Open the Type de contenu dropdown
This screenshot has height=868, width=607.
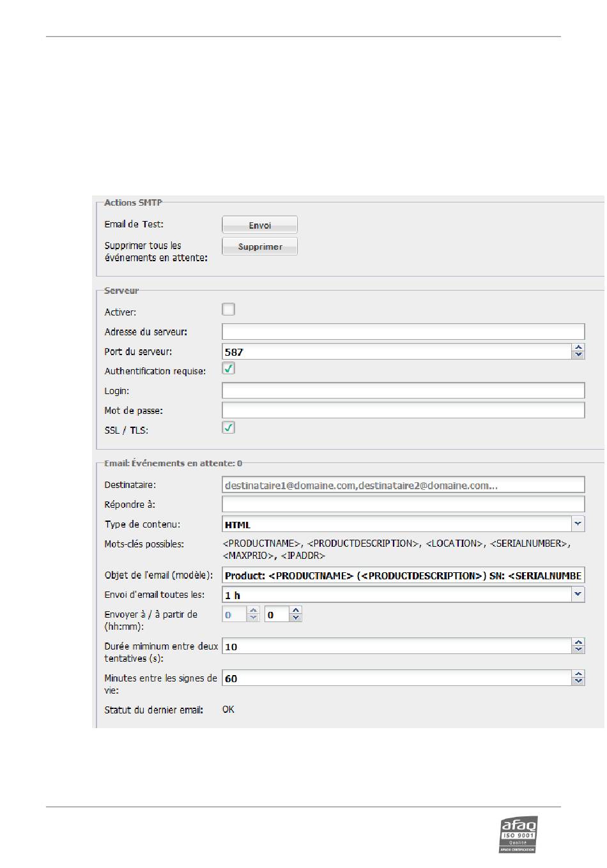(578, 524)
